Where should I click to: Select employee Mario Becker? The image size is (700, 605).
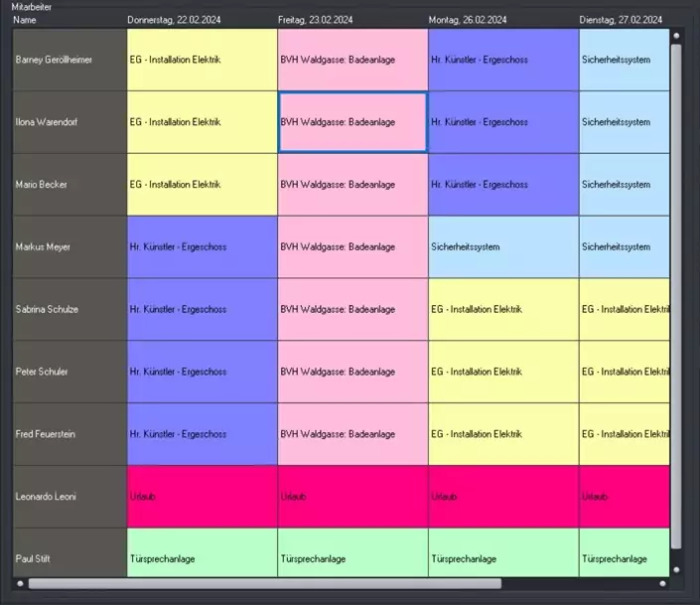[70, 185]
